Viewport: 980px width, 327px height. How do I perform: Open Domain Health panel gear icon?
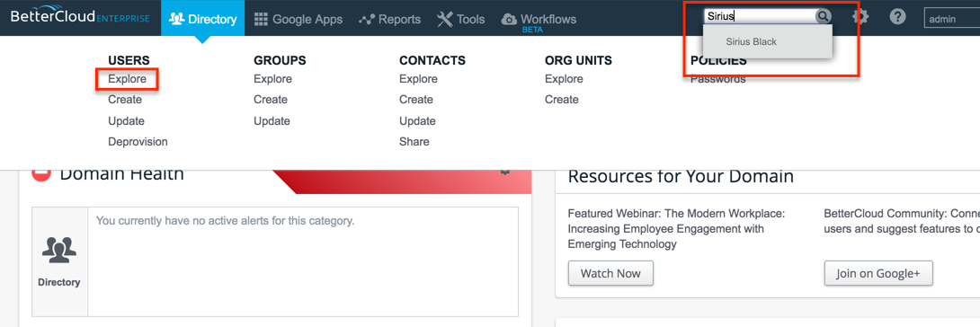pos(505,171)
